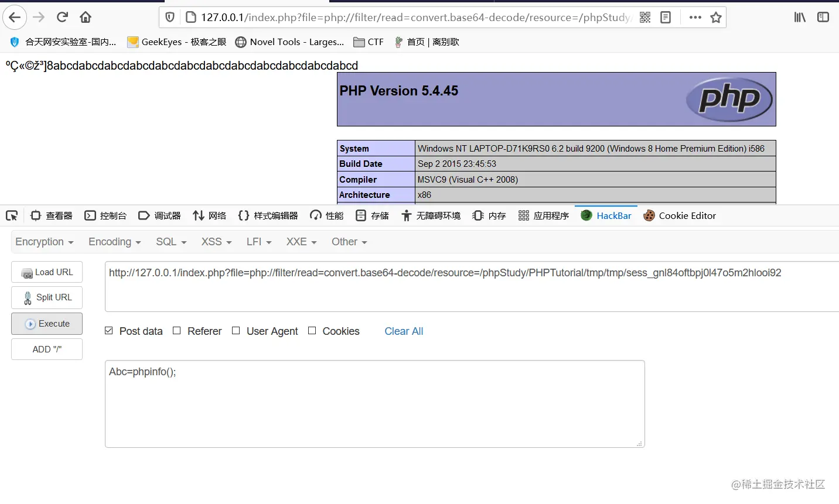The image size is (839, 504).
Task: Switch to 调试器 debugger tab
Action: tap(159, 215)
